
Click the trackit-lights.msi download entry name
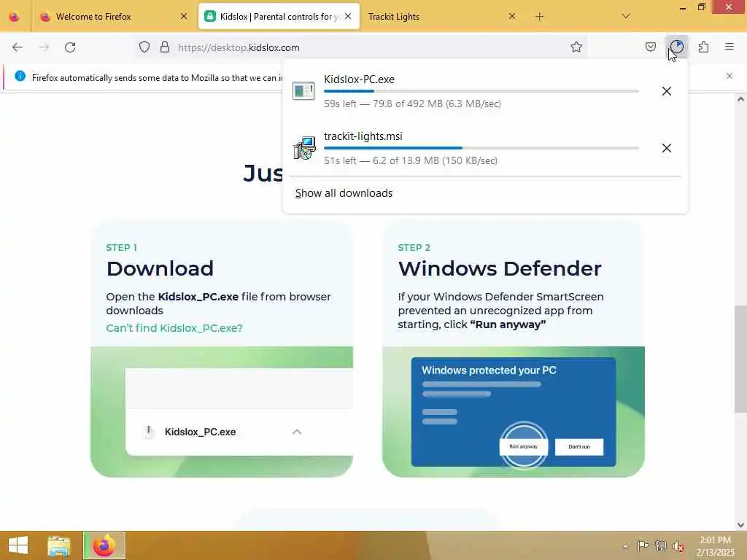(363, 136)
